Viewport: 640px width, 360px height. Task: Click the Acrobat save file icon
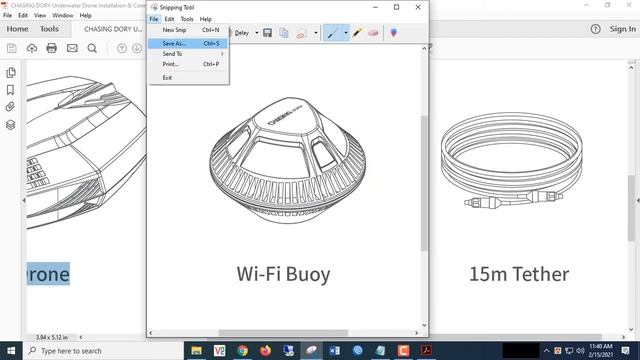coord(12,48)
